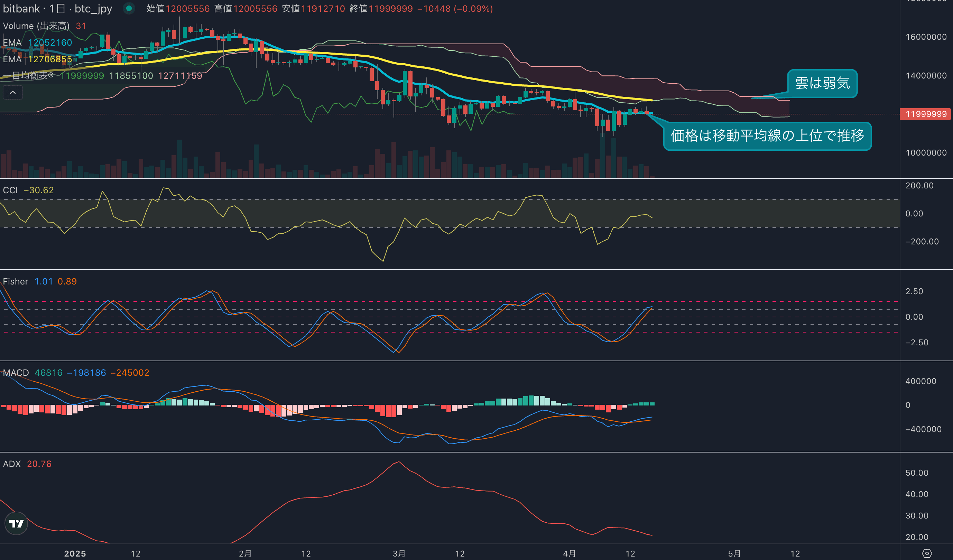Click the green market status dot
This screenshot has width=953, height=560.
129,8
